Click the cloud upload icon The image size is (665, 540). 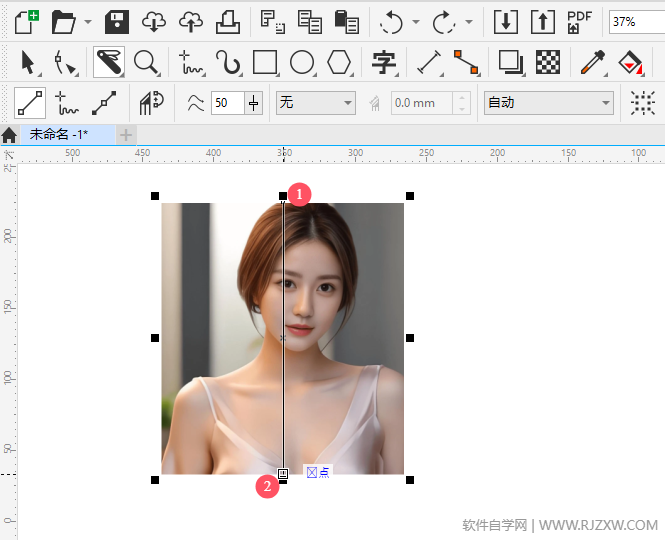(x=191, y=22)
